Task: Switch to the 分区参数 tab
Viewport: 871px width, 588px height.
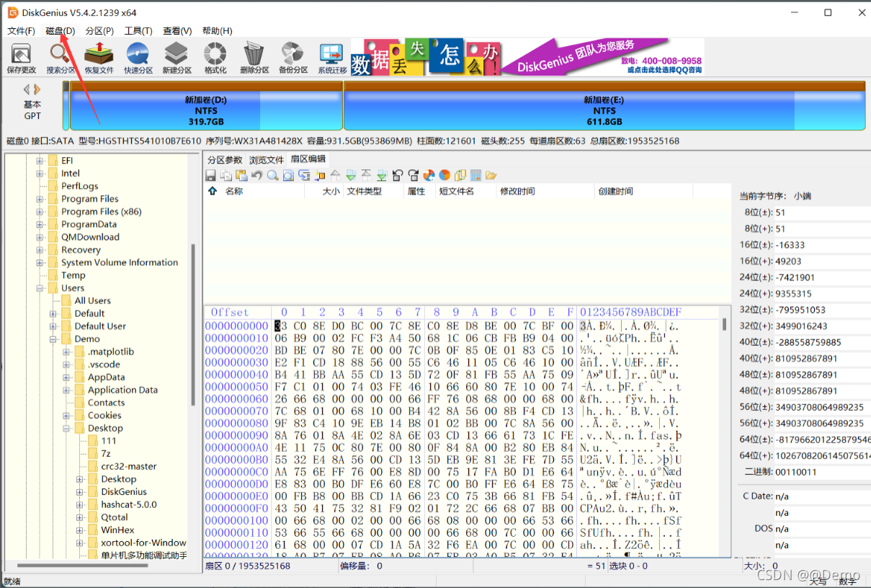Action: click(225, 159)
